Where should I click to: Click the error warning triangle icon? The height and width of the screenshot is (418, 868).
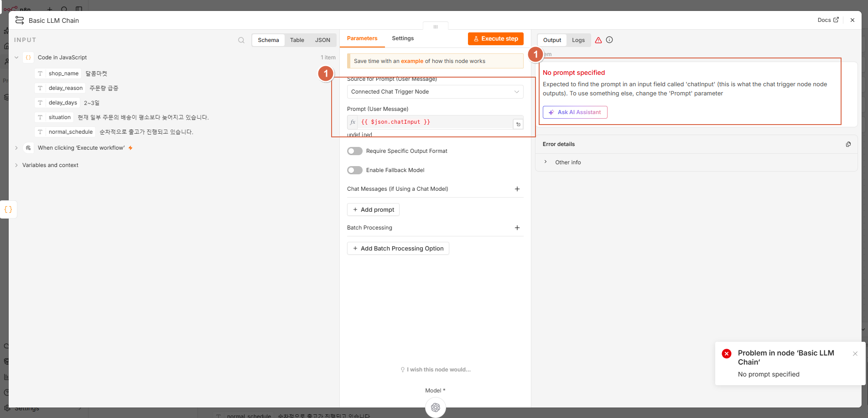coord(598,40)
